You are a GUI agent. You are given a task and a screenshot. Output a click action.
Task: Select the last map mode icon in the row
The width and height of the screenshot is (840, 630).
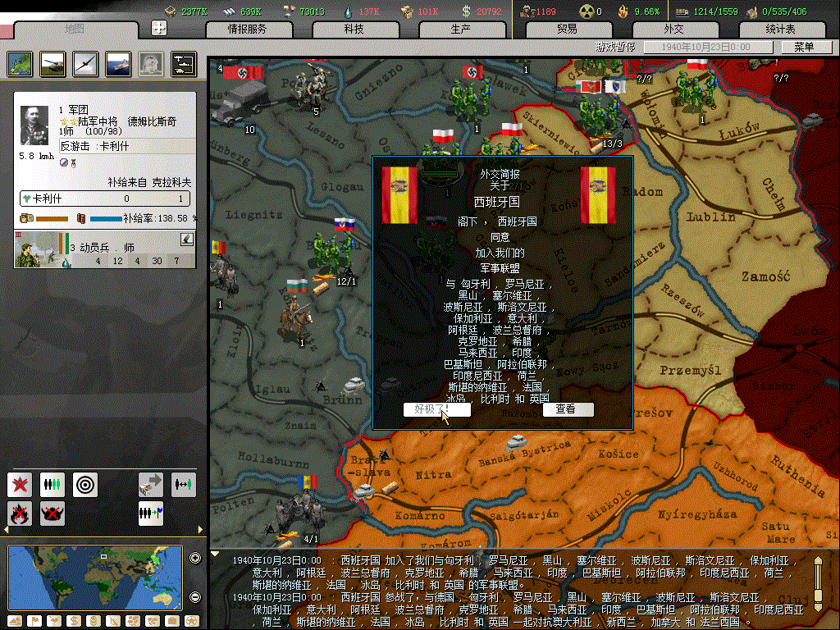tap(192, 622)
